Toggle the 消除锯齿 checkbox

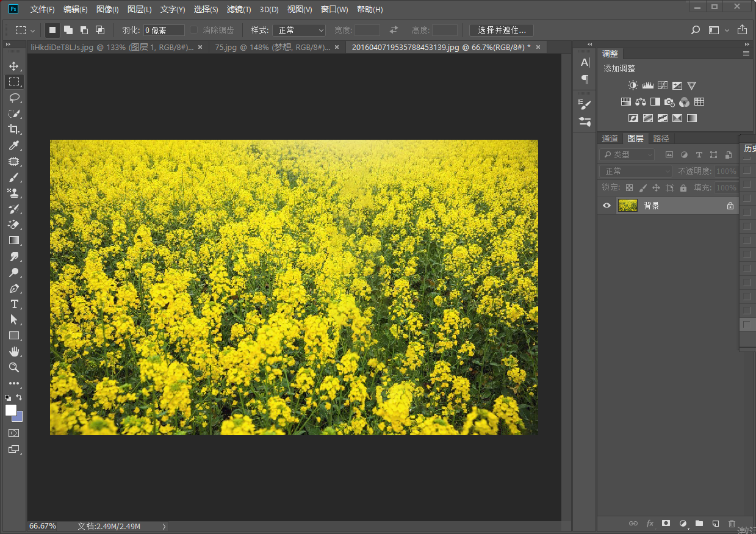193,30
